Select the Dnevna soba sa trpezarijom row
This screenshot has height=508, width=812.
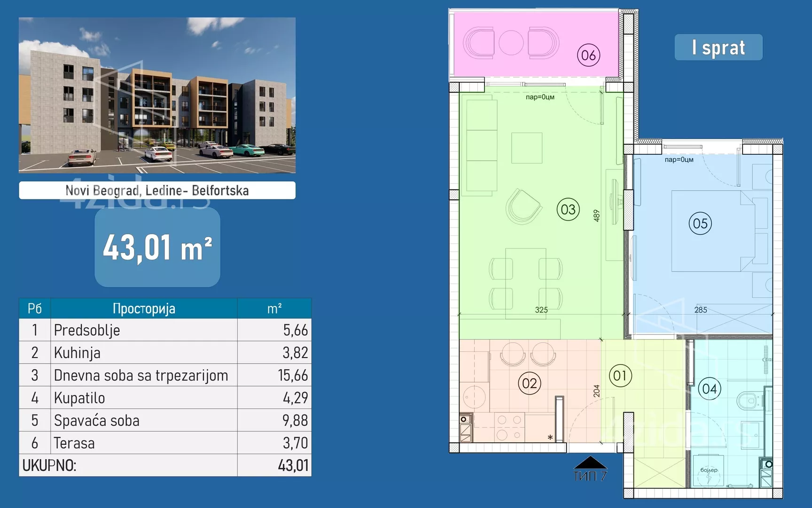click(165, 375)
